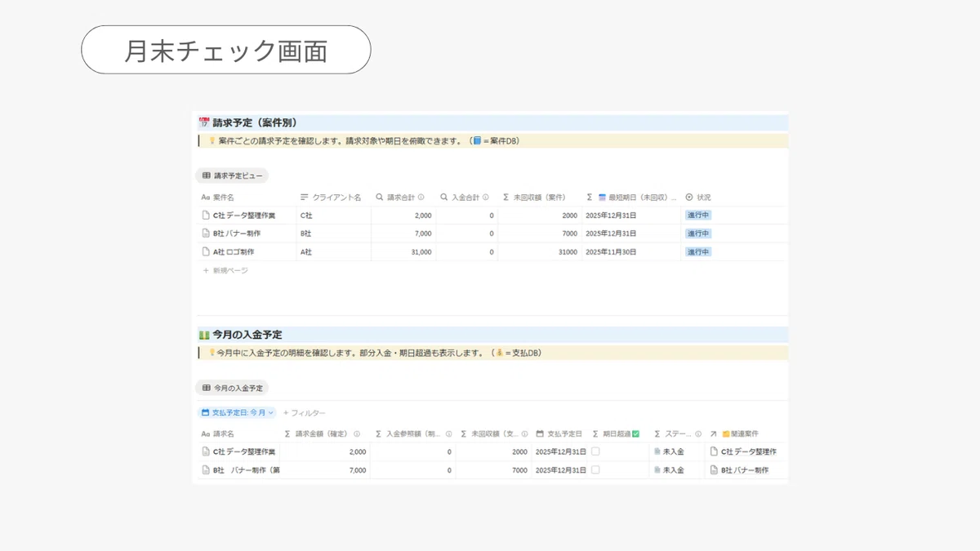Open 未入金 status for C社 データ整理作業
980x551 pixels.
pos(669,451)
